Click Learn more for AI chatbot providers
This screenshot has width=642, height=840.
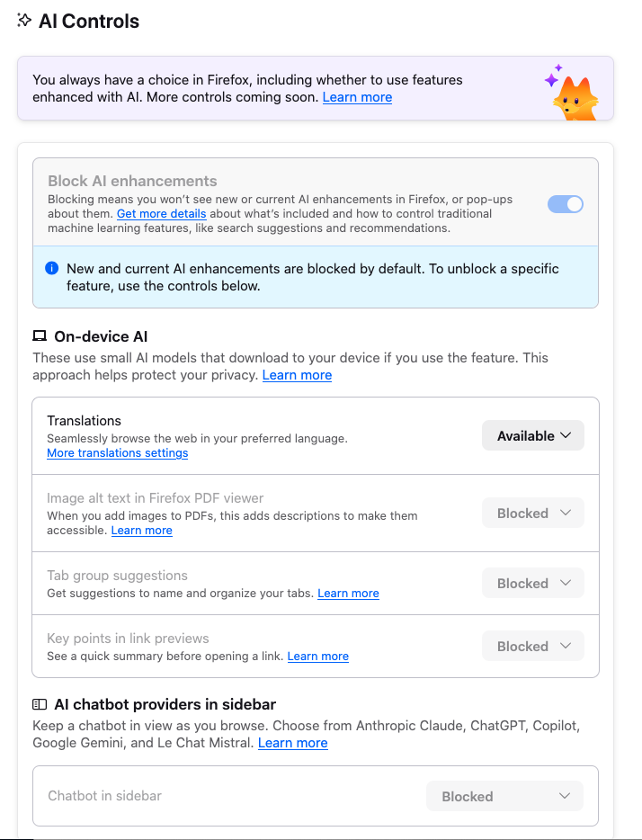click(x=292, y=743)
